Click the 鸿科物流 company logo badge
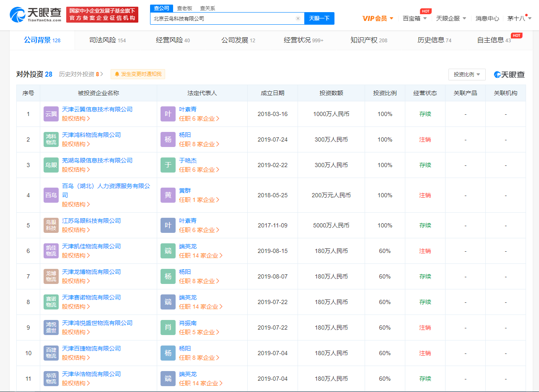The height and width of the screenshot is (392, 539). [51, 139]
